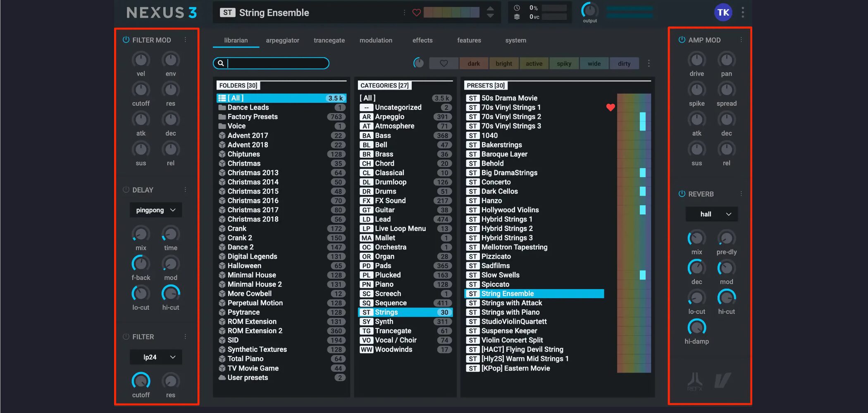868x413 pixels.
Task: Open the Digital Legends folder
Action: coord(281,256)
